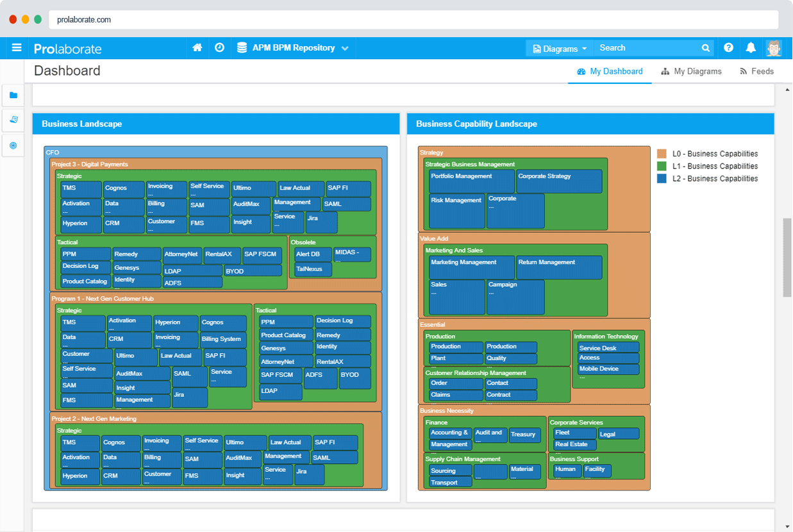Click the 'Fleet' capability box
This screenshot has width=793, height=532.
[574, 433]
